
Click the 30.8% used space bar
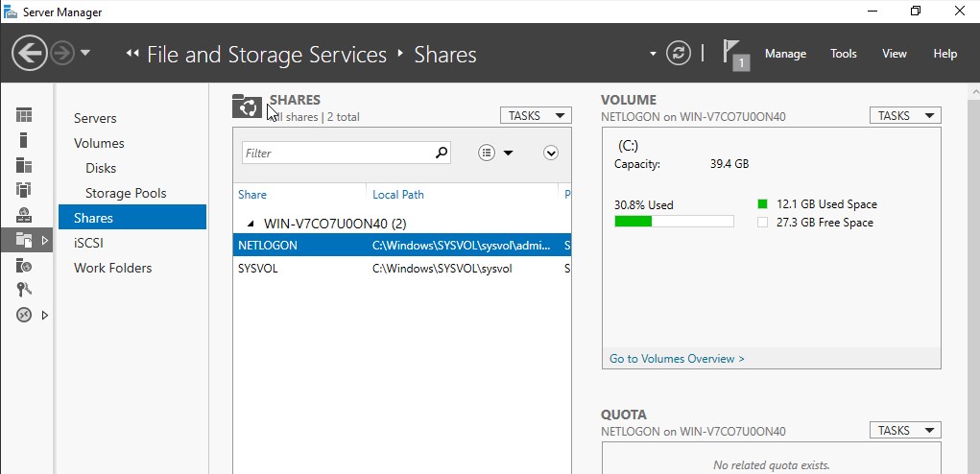(674, 221)
